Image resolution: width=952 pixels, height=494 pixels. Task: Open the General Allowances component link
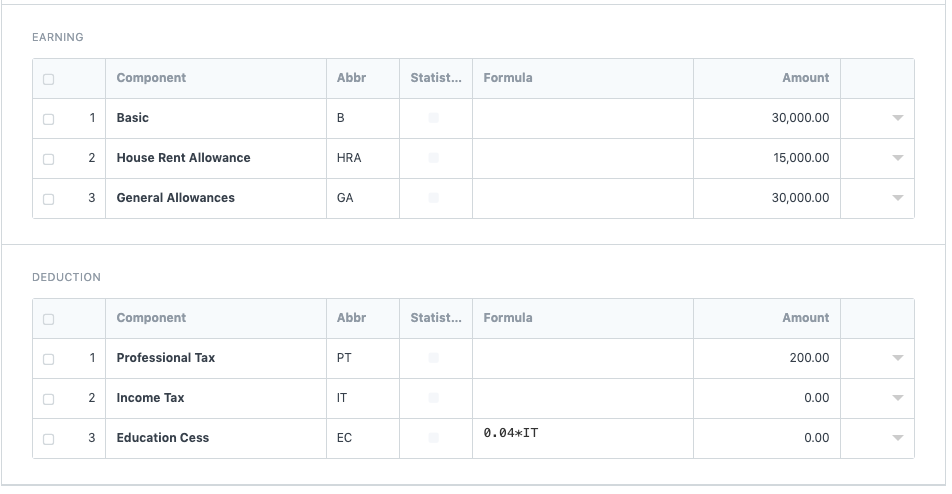click(x=176, y=198)
